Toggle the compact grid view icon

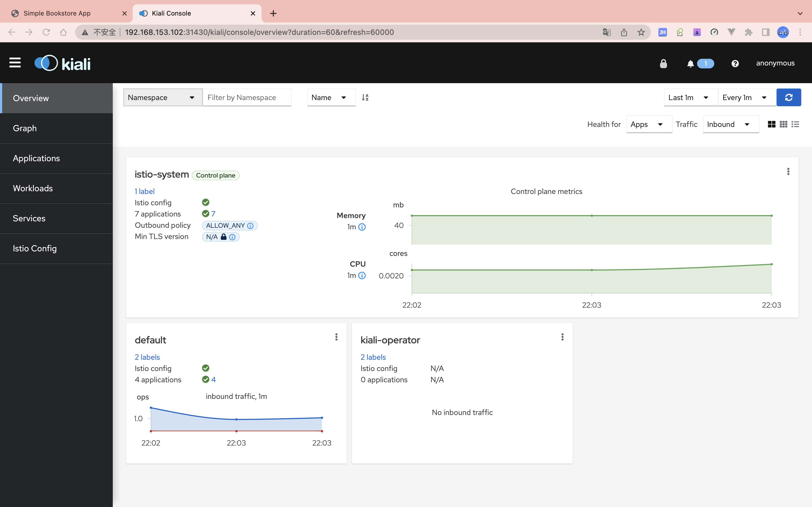[783, 124]
